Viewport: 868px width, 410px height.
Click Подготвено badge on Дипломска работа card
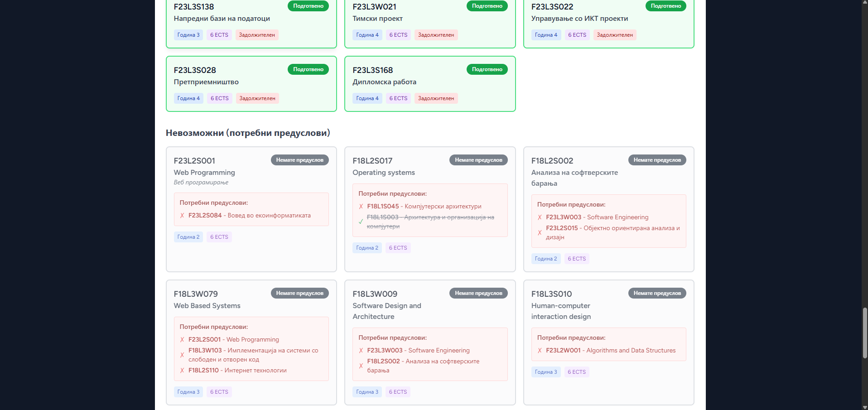[x=487, y=69]
